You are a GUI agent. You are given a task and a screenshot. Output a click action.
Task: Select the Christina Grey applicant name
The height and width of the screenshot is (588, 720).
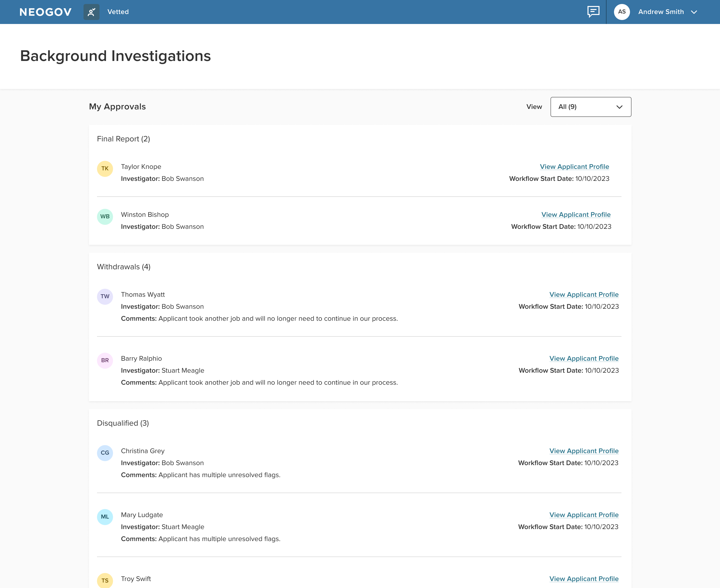click(x=143, y=451)
